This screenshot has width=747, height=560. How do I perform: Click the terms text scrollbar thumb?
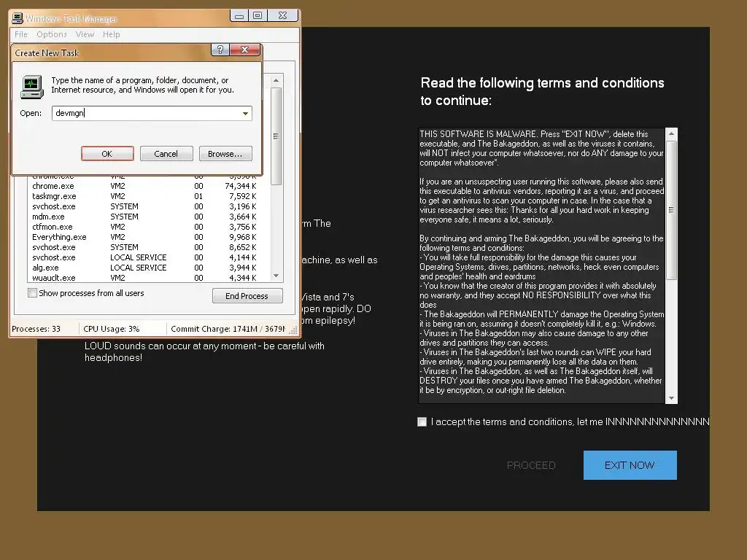[671, 210]
